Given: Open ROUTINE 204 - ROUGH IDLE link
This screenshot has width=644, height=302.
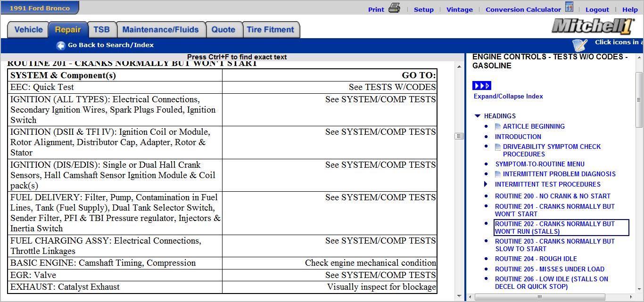Looking at the screenshot, I should pos(536,259).
